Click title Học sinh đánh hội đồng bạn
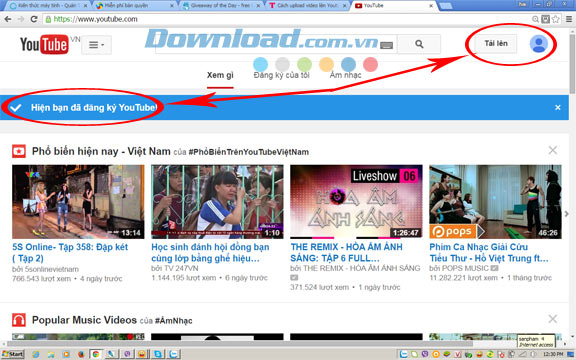Viewport: 576px width, 360px height. point(210,253)
